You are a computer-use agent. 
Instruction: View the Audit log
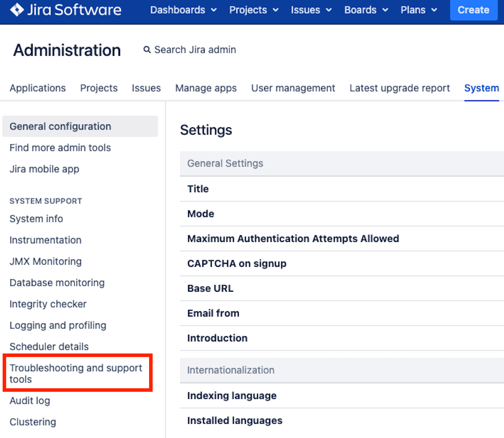(x=30, y=401)
